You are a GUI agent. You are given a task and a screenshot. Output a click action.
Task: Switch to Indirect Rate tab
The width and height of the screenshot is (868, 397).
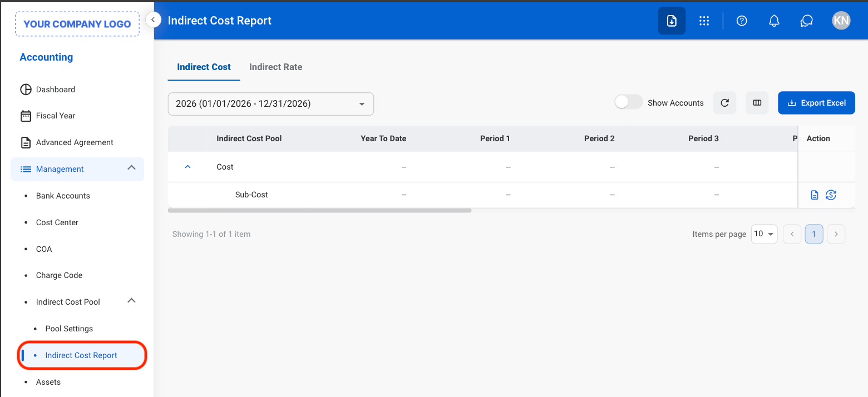coord(275,67)
